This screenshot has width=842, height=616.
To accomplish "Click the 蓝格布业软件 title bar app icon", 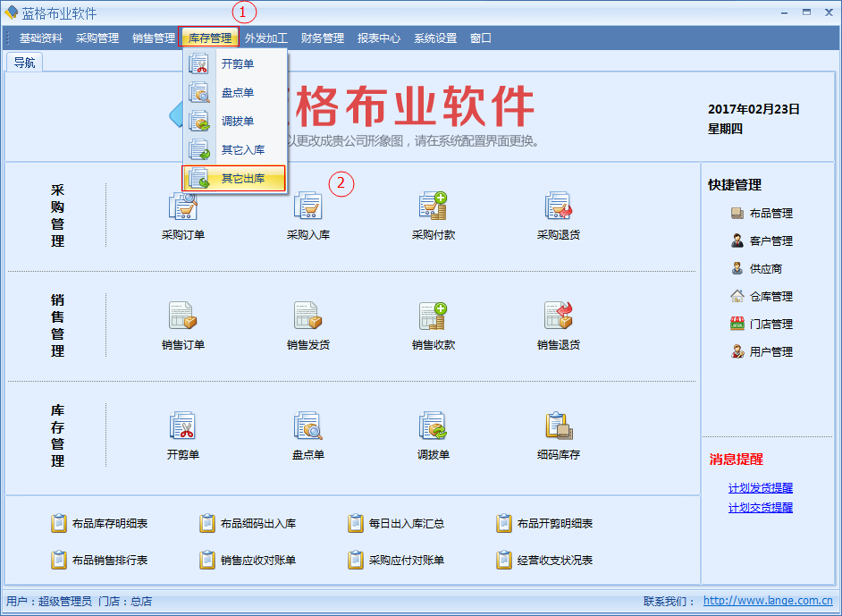I will [11, 13].
